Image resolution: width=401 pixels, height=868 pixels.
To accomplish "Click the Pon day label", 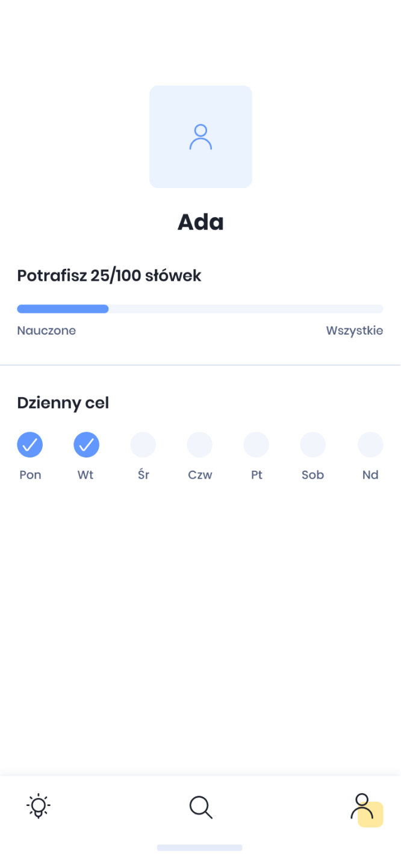I will (x=30, y=475).
